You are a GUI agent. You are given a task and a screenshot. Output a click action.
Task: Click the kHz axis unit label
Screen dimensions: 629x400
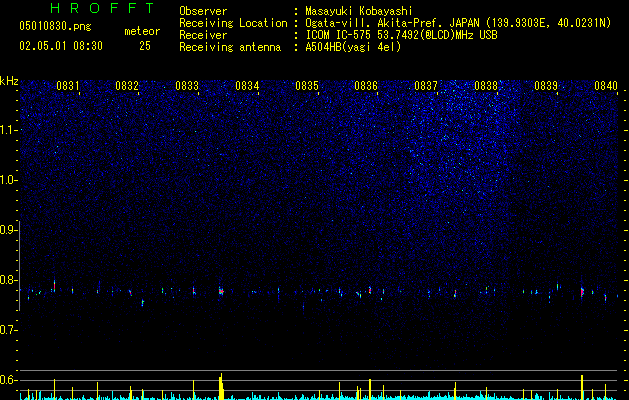pyautogui.click(x=9, y=81)
